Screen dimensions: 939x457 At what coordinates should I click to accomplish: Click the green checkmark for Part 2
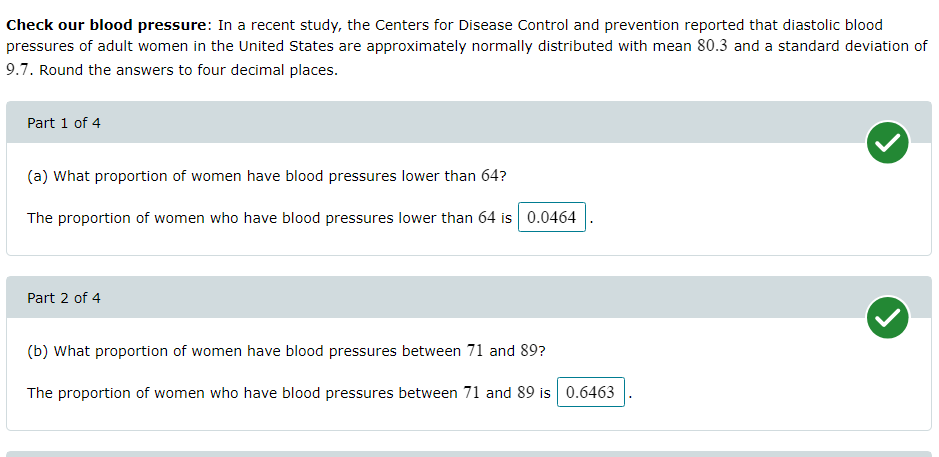pyautogui.click(x=887, y=317)
